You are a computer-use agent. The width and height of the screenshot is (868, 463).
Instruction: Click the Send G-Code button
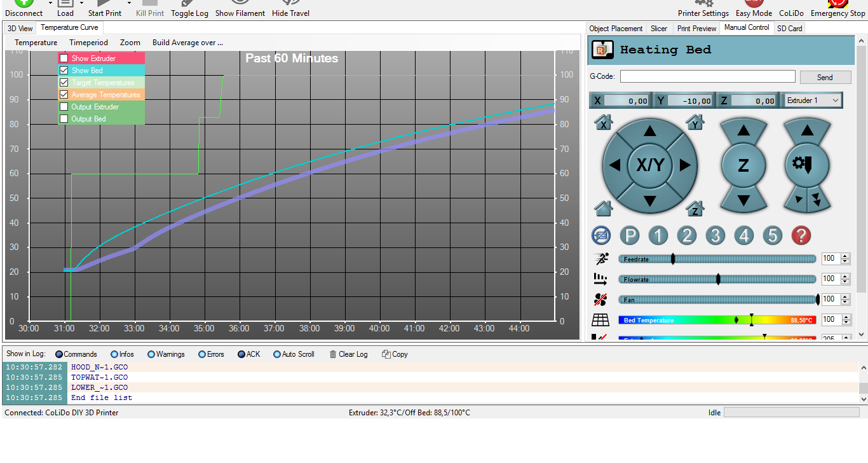825,77
